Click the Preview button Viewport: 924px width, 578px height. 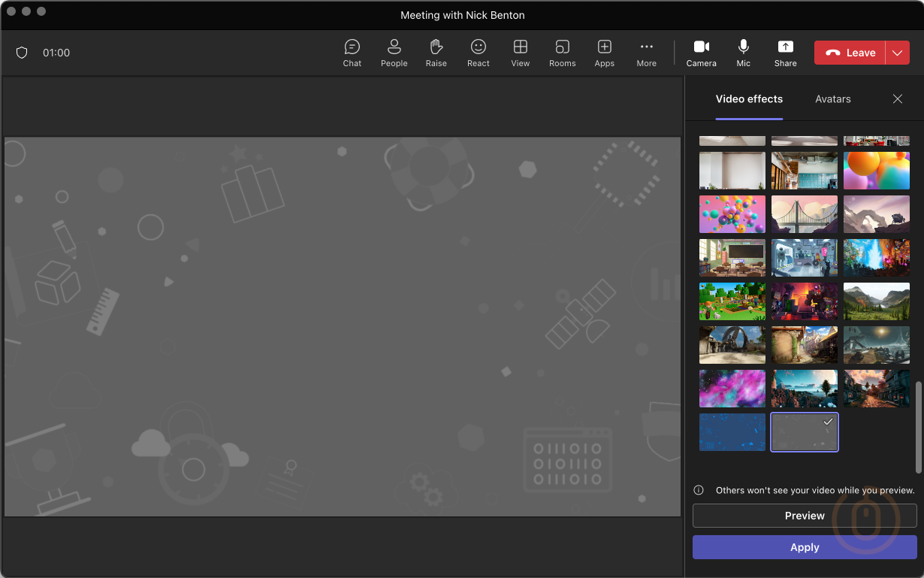click(x=805, y=516)
